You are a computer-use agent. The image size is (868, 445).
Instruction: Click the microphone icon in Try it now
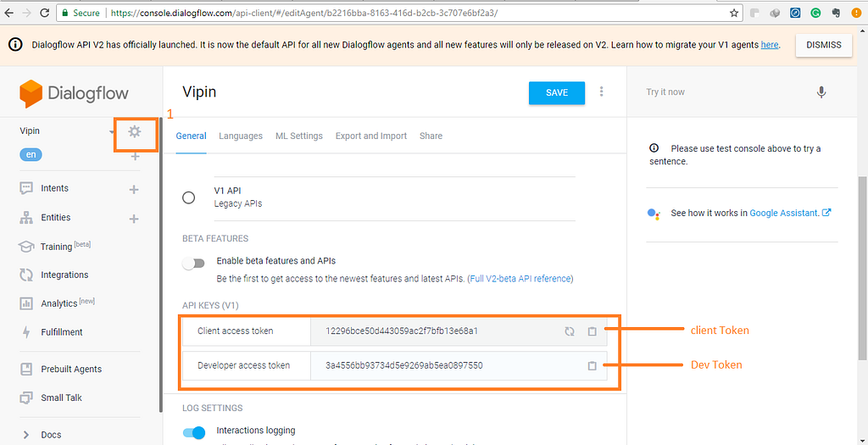821,92
